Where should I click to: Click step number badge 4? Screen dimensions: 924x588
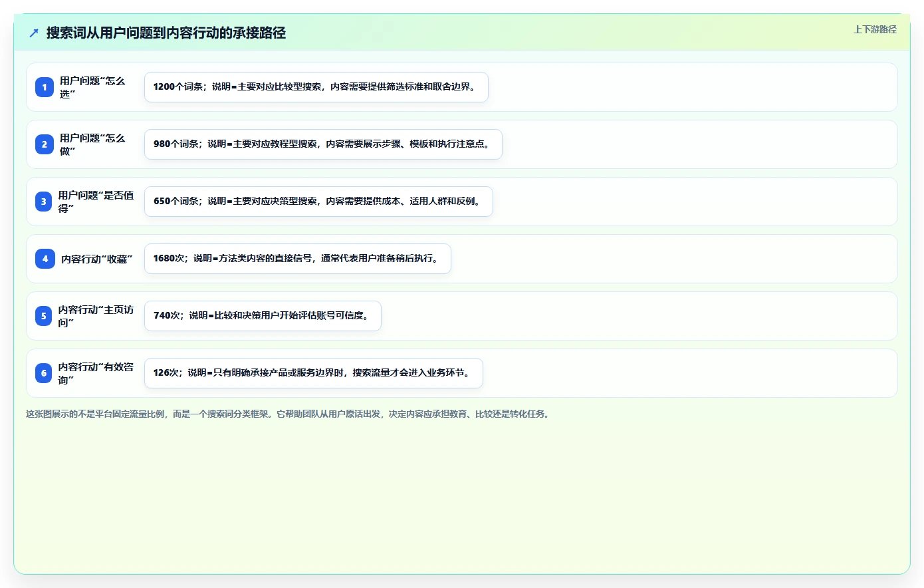point(45,259)
